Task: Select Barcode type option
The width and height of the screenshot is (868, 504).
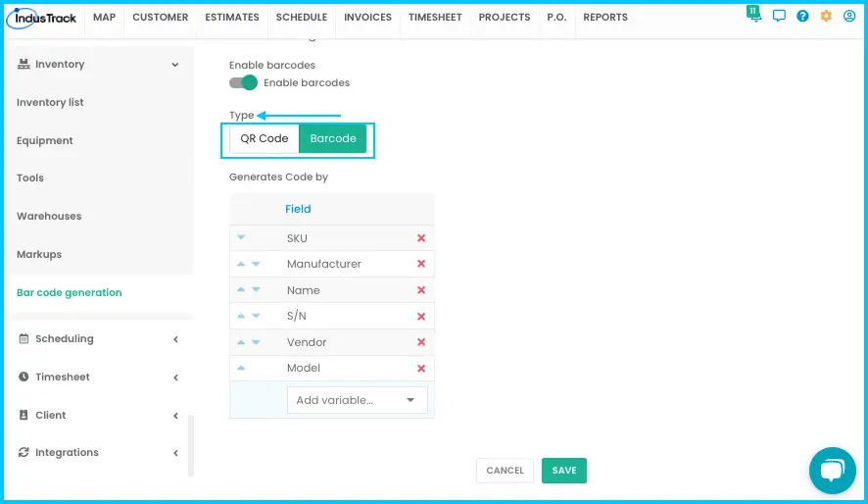Action: pos(333,138)
